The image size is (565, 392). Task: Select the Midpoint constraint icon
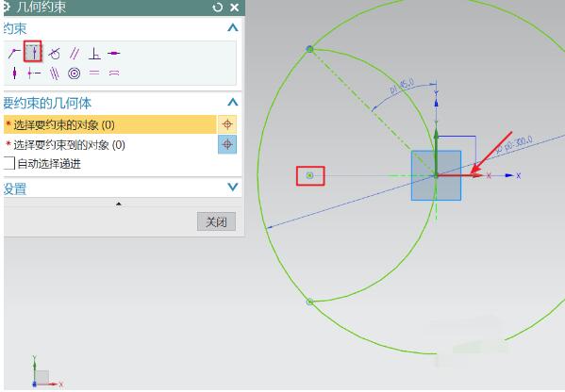coord(34,73)
